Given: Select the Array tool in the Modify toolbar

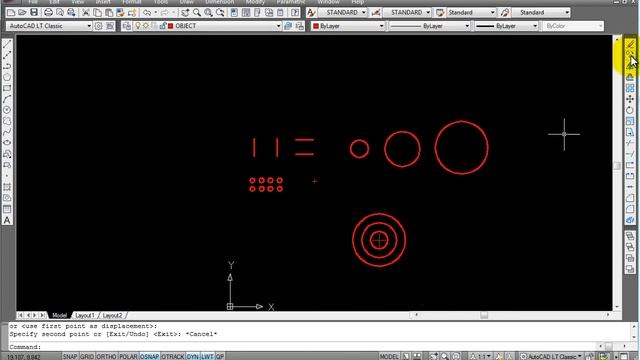Looking at the screenshot, I should tap(630, 88).
